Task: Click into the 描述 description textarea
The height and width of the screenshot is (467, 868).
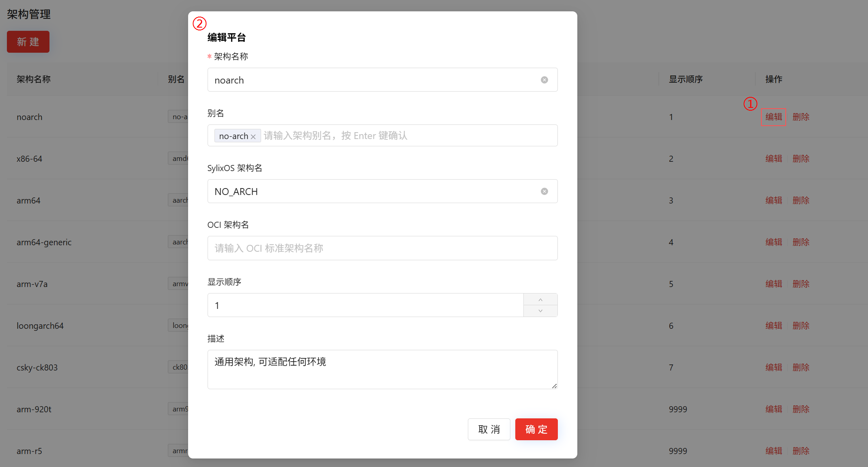Action: [382, 369]
